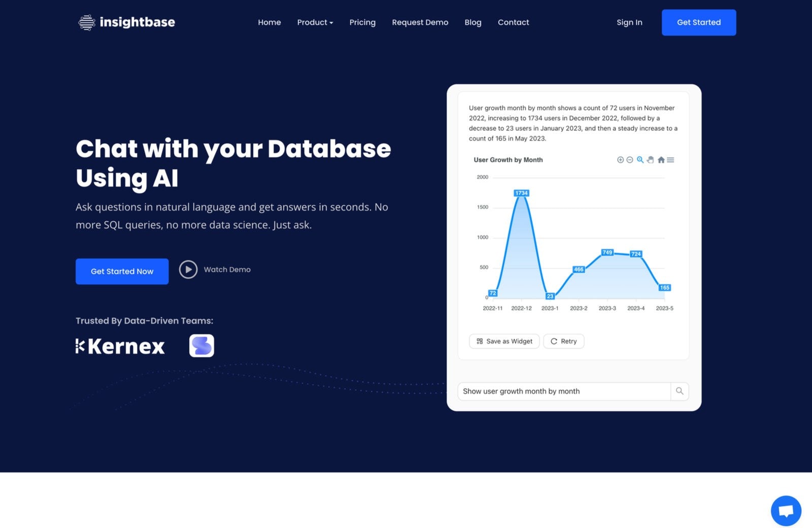Click the Get Started Now button

point(122,272)
